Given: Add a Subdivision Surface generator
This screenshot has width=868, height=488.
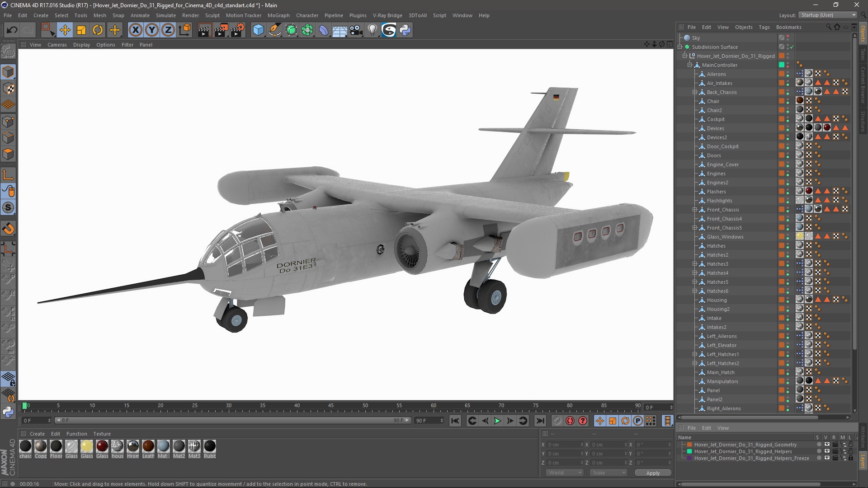Looking at the screenshot, I should pyautogui.click(x=292, y=30).
